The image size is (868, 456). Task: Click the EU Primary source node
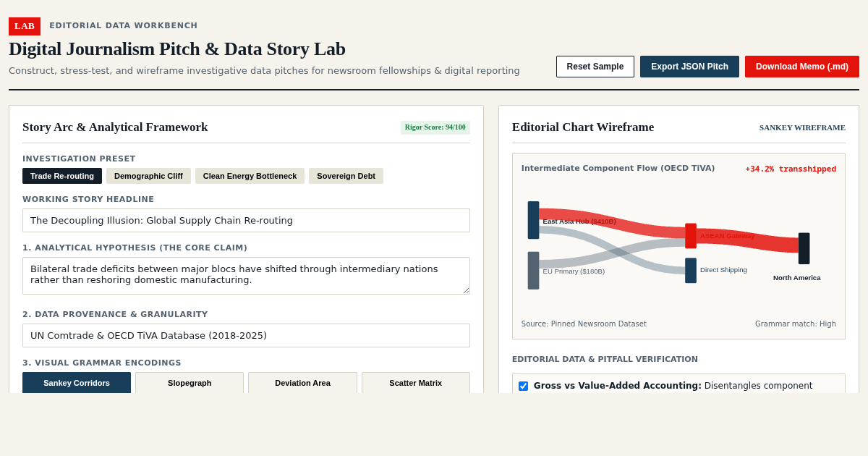(x=533, y=271)
